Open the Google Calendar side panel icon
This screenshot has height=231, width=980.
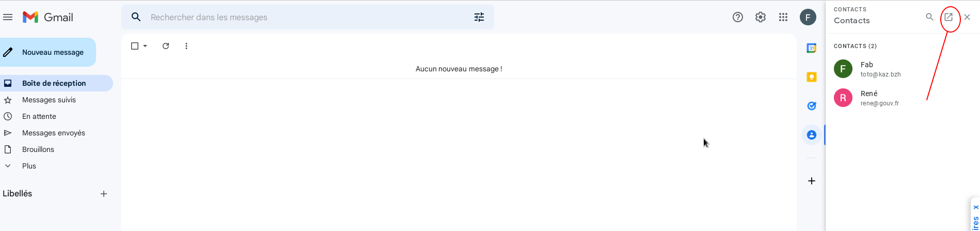[811, 48]
